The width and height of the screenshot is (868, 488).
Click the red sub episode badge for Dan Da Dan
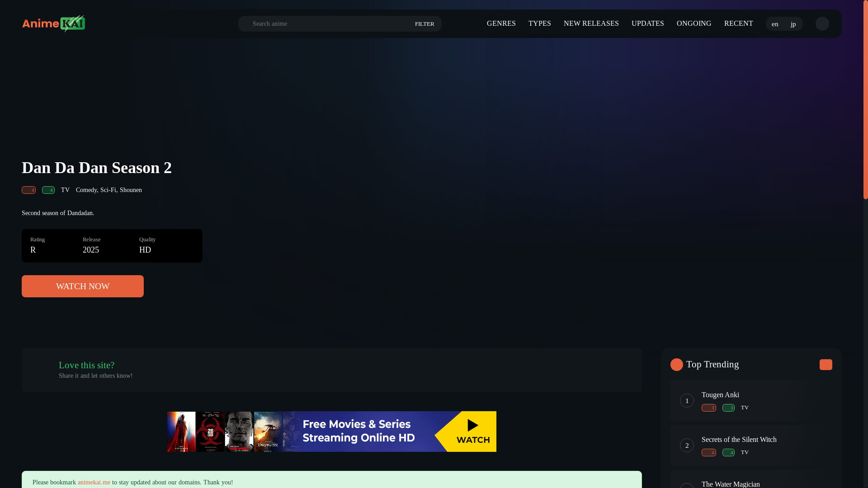pos(28,190)
